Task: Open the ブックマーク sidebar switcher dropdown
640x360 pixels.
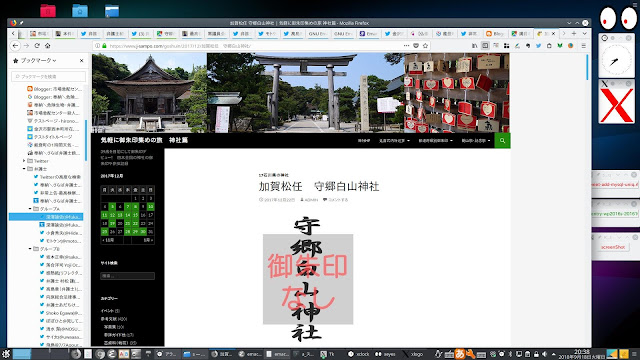Action: coord(38,60)
